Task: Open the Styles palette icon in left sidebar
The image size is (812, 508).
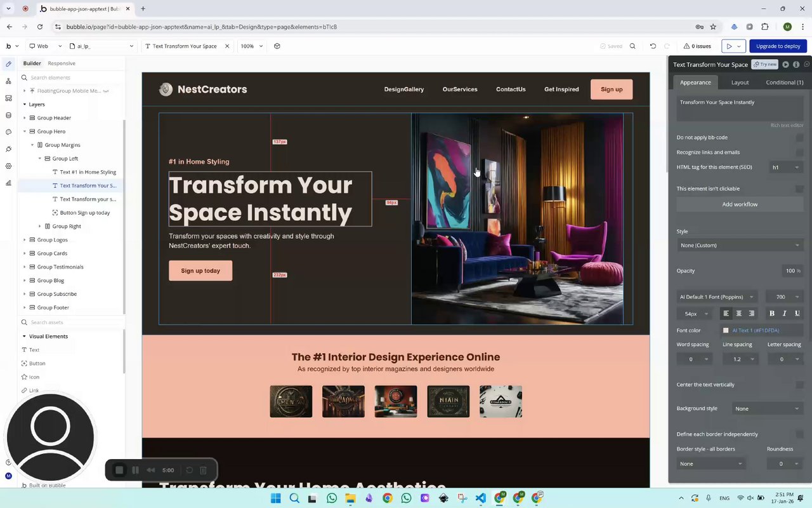Action: tap(8, 132)
